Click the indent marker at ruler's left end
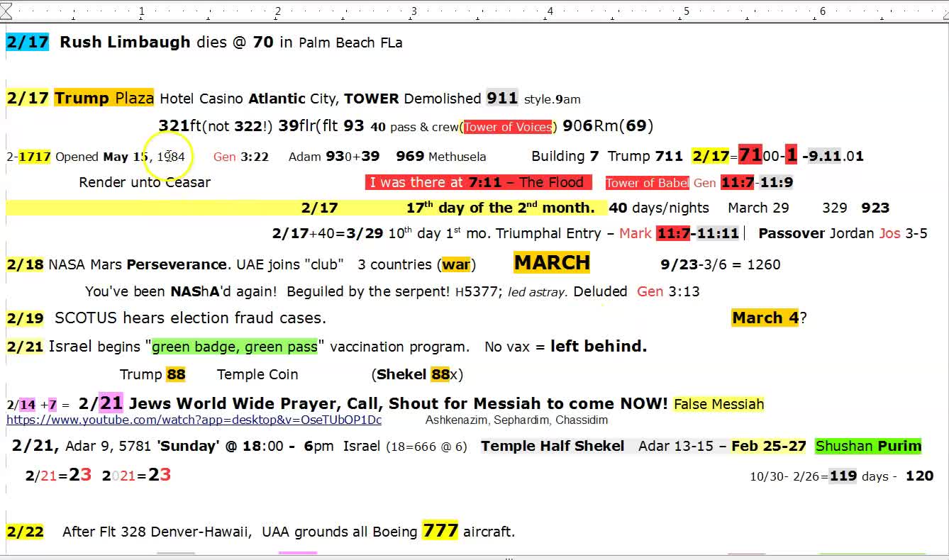 click(6, 11)
